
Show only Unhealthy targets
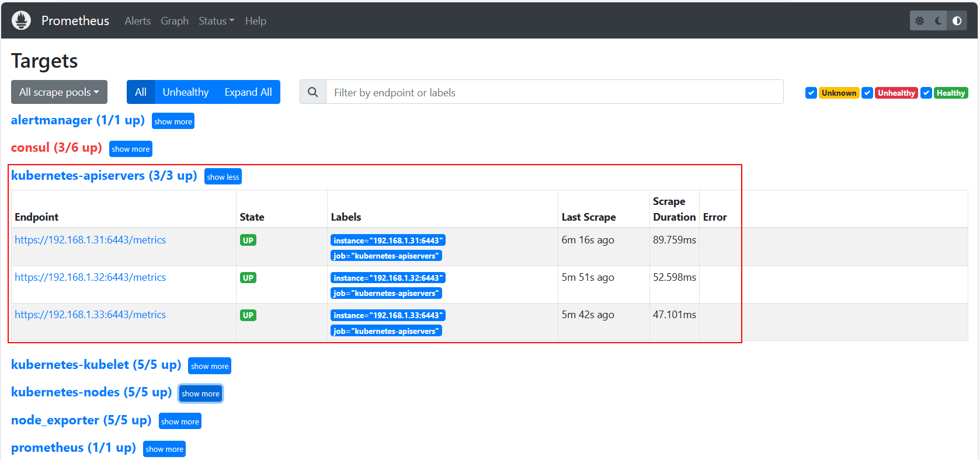click(x=186, y=92)
